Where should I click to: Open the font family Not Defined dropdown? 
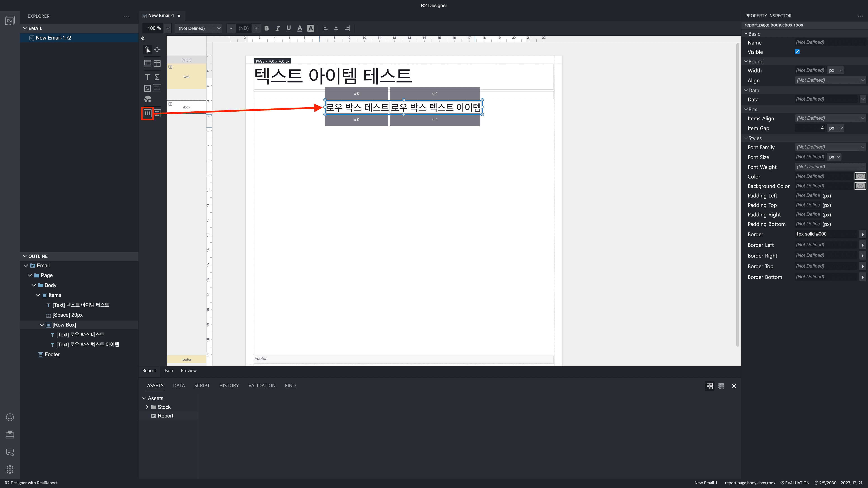[x=199, y=28]
